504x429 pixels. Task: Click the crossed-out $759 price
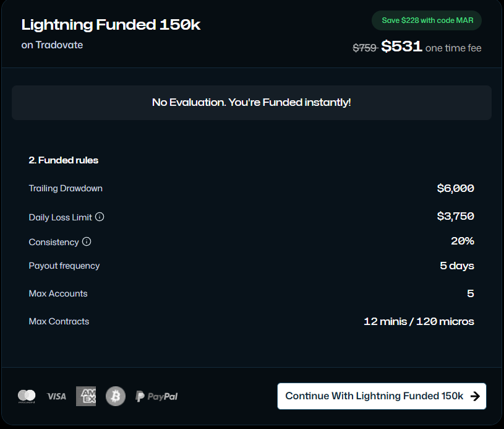click(x=365, y=48)
